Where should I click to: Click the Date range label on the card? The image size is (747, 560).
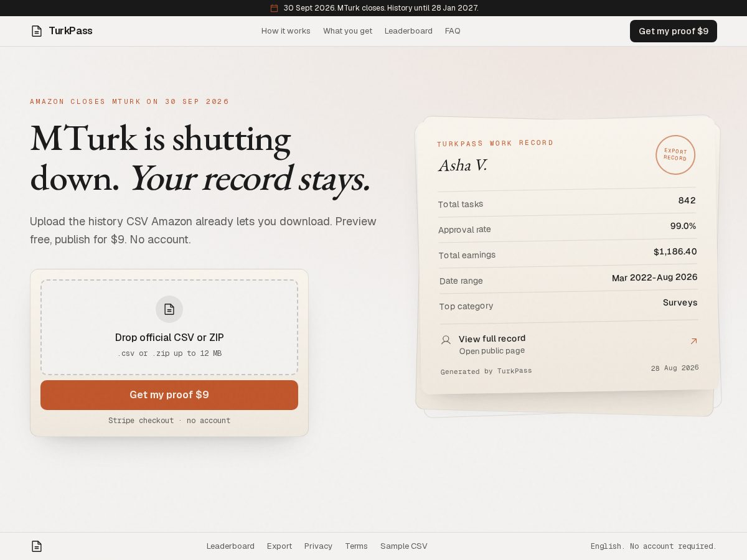click(461, 281)
